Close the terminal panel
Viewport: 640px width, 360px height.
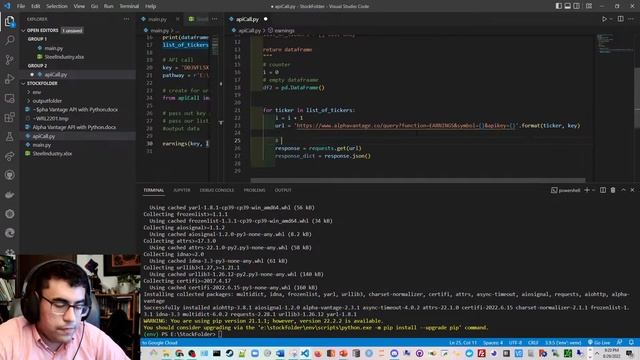point(632,190)
